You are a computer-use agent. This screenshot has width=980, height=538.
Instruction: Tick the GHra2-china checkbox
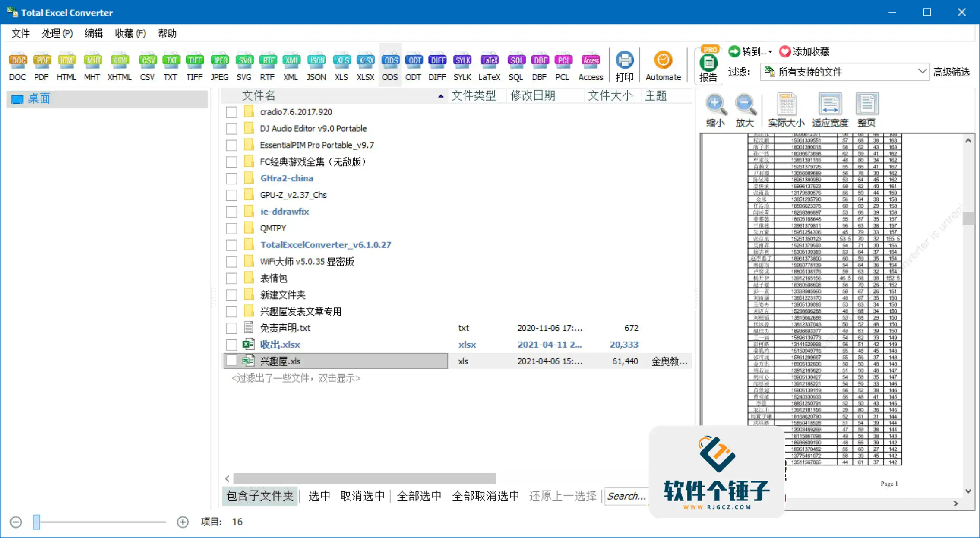click(231, 178)
